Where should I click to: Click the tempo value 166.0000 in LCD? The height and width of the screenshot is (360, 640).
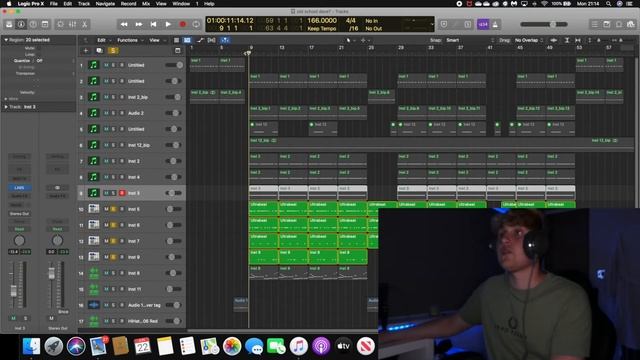[x=322, y=20]
